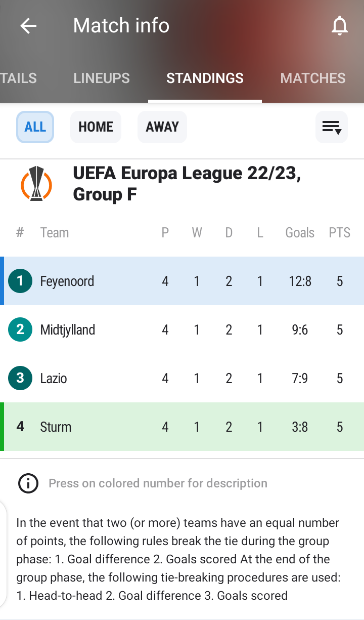Viewport: 364px width, 620px height.
Task: Open the LINEUPS tab
Action: (102, 78)
